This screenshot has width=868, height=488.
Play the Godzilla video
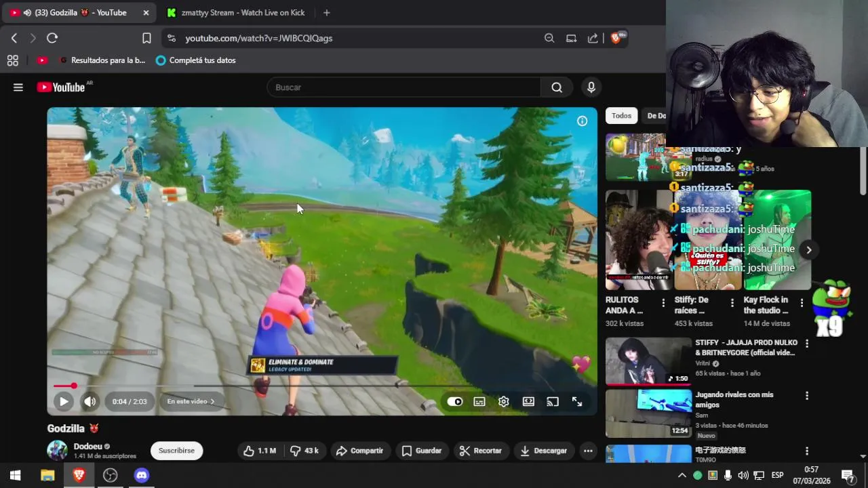(x=63, y=401)
